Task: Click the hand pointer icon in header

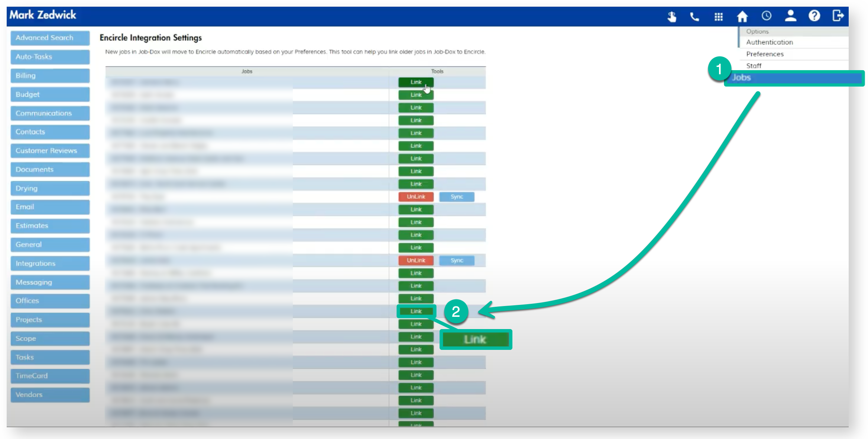Action: [x=672, y=16]
